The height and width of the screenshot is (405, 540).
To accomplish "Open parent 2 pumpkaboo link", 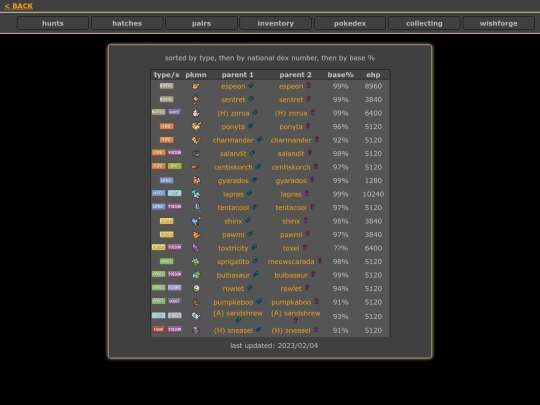I will click(291, 302).
